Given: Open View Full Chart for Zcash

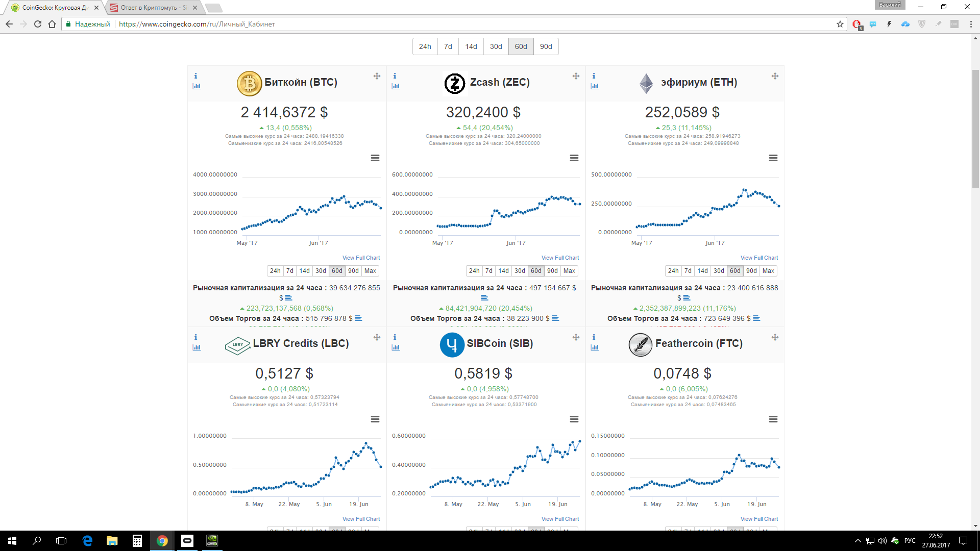Looking at the screenshot, I should coord(560,258).
